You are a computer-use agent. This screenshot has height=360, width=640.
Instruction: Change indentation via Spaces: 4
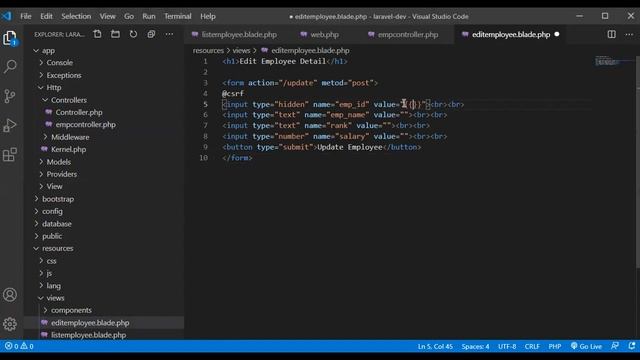pos(476,346)
